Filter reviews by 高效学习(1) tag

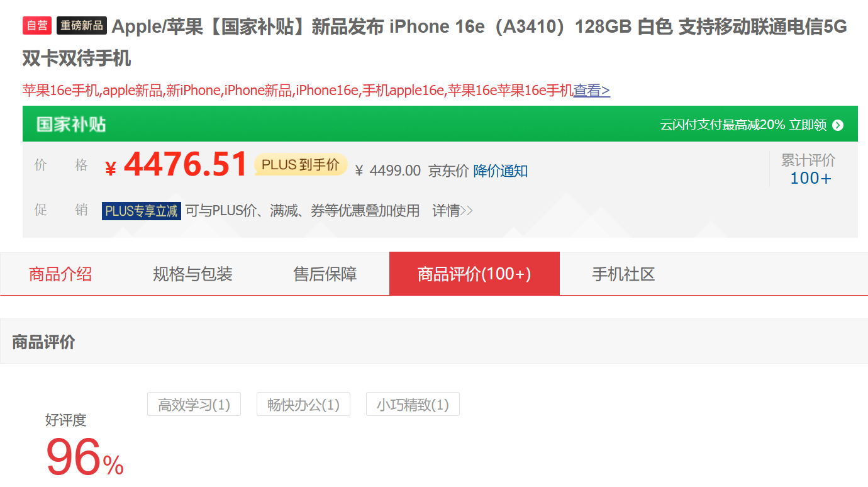pyautogui.click(x=194, y=405)
